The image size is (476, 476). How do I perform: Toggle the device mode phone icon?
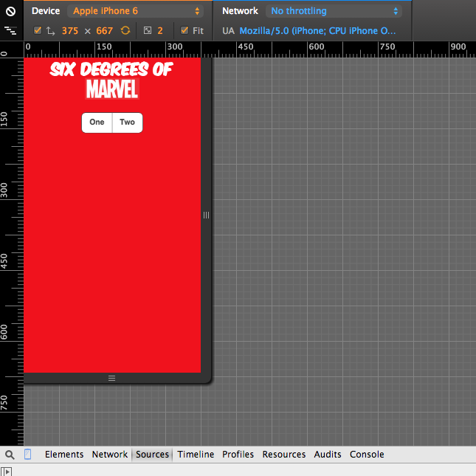click(27, 455)
